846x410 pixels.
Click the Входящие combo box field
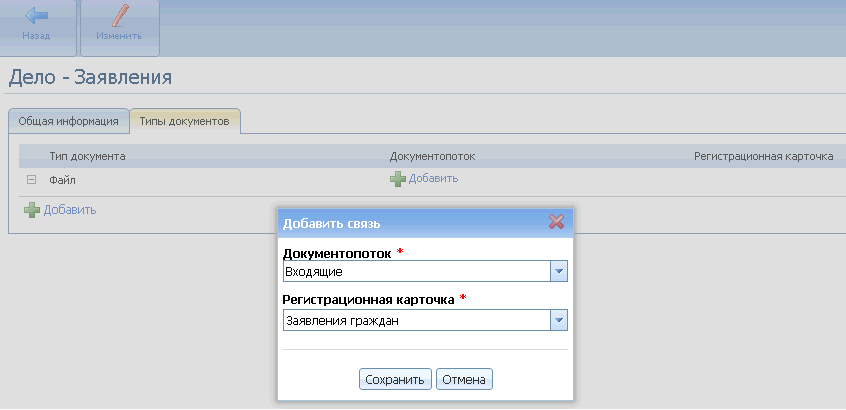(x=415, y=272)
